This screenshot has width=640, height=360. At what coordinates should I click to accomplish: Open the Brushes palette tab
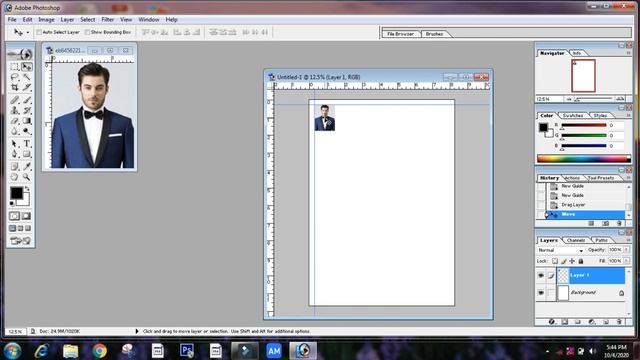pos(434,34)
